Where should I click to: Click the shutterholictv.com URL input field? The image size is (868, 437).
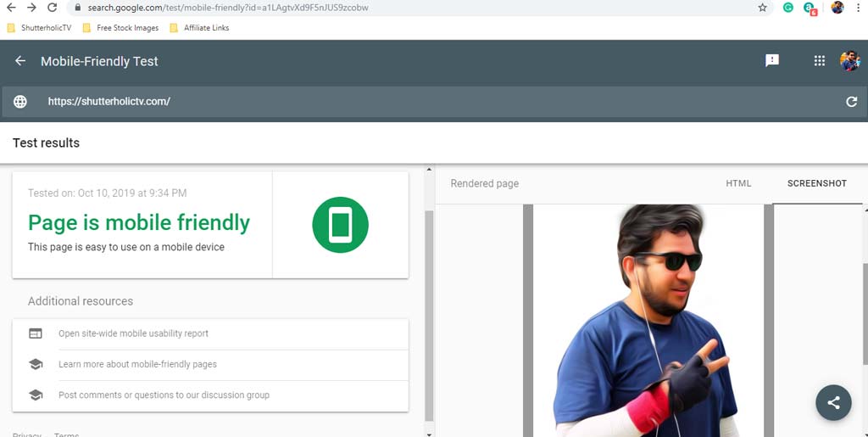424,102
